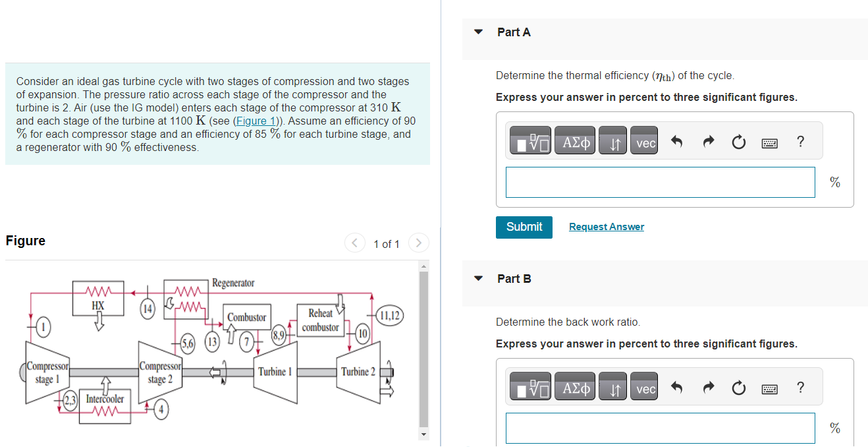Open the Request Answer link
868x447 pixels.
(606, 227)
